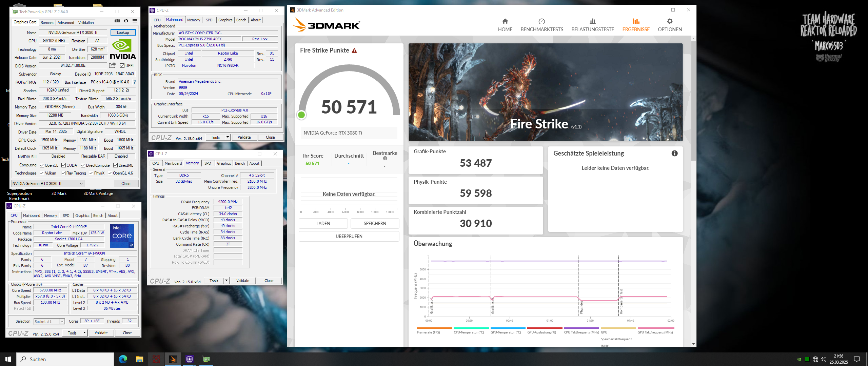Toggle the PhysX checkbox
The image size is (868, 366).
[91, 173]
